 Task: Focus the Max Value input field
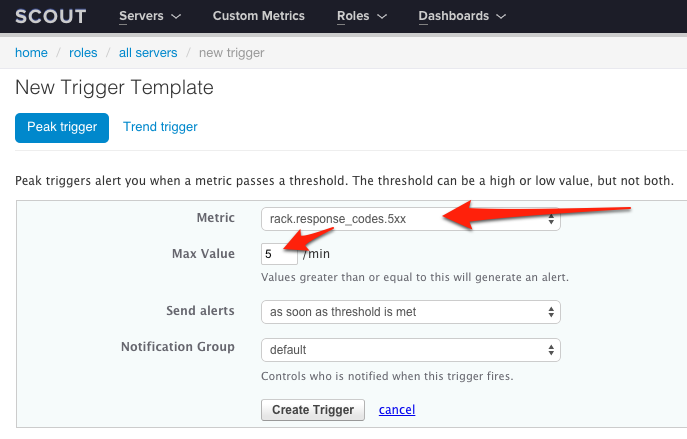pos(279,254)
